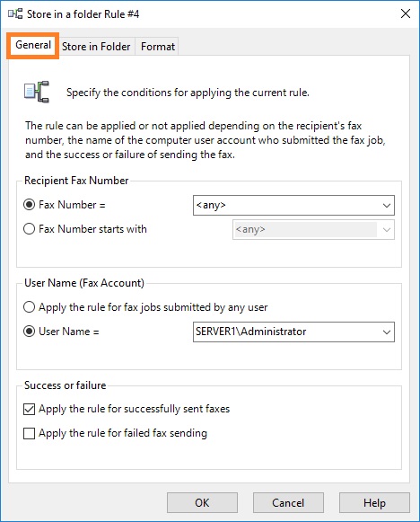Screen dimensions: 420x522
Task: Select apply rule for any user option
Action: (29, 307)
